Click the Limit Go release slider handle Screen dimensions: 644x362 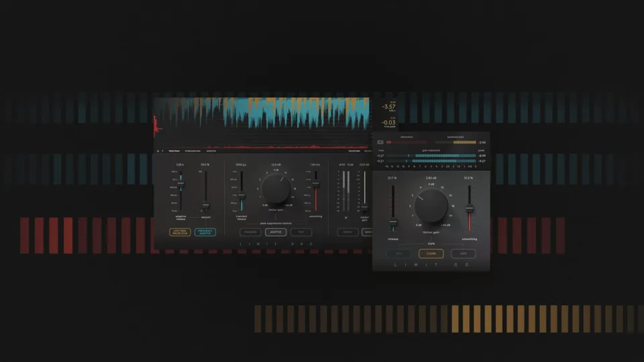[393, 223]
